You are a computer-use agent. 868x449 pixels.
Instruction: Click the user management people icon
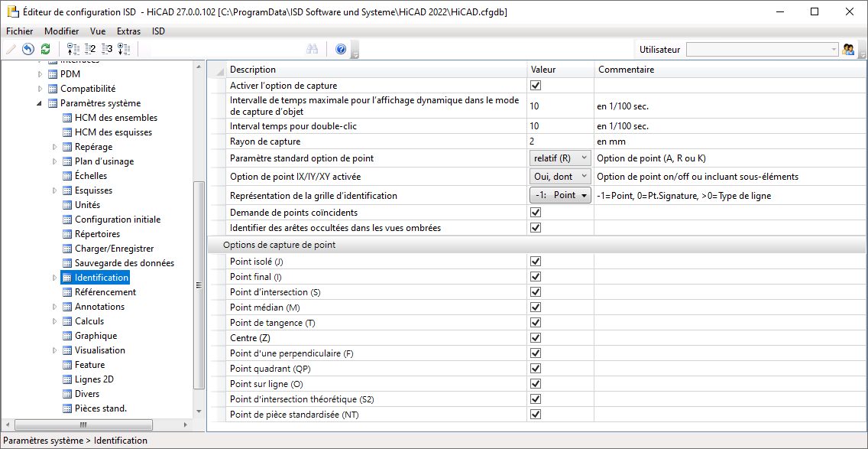pos(848,49)
